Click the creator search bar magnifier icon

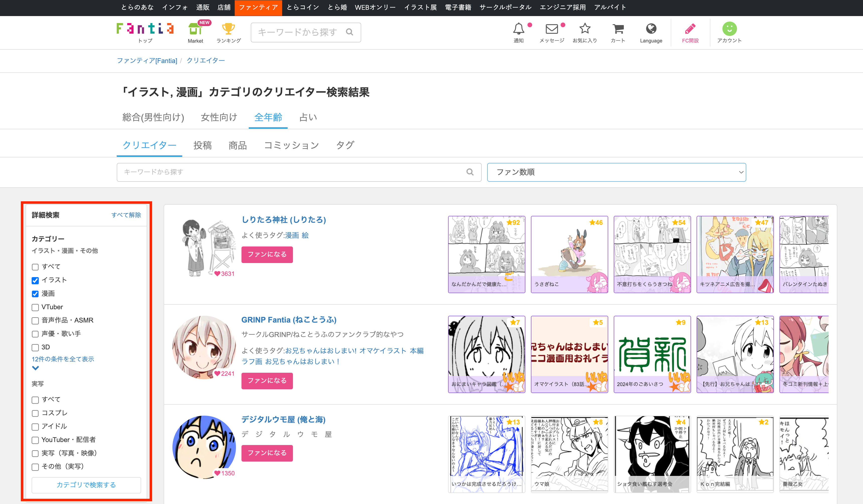(470, 172)
